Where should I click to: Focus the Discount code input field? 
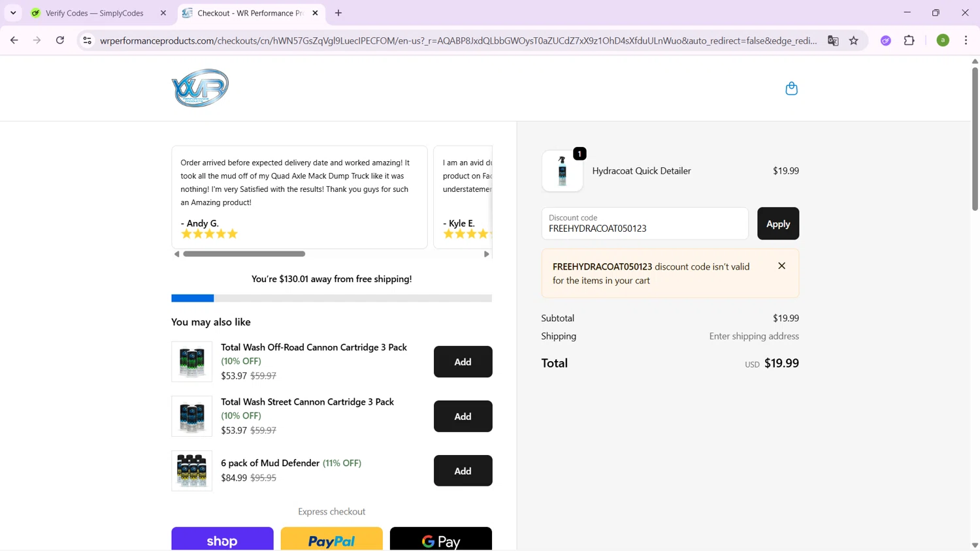coord(644,223)
